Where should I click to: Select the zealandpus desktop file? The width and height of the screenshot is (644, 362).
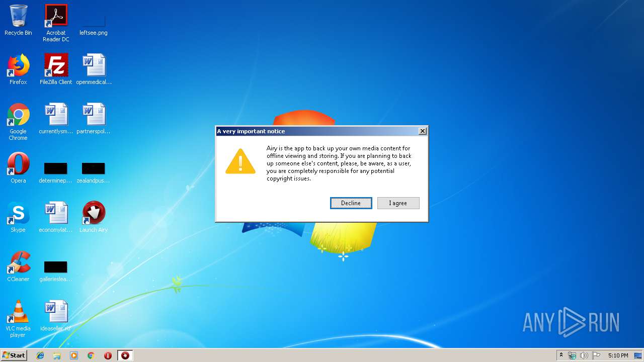pyautogui.click(x=94, y=173)
